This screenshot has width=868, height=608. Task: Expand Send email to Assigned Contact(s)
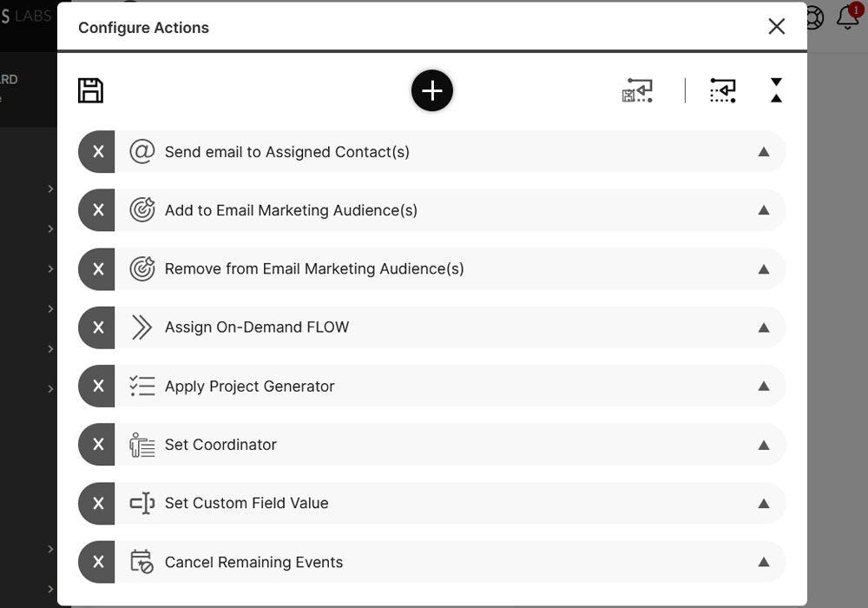763,152
